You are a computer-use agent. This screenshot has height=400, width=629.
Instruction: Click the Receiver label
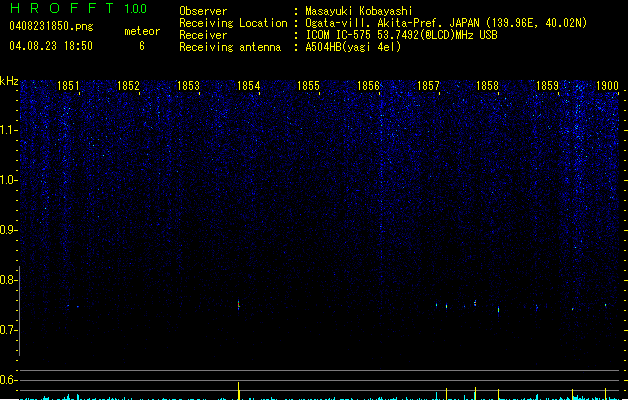[x=203, y=35]
